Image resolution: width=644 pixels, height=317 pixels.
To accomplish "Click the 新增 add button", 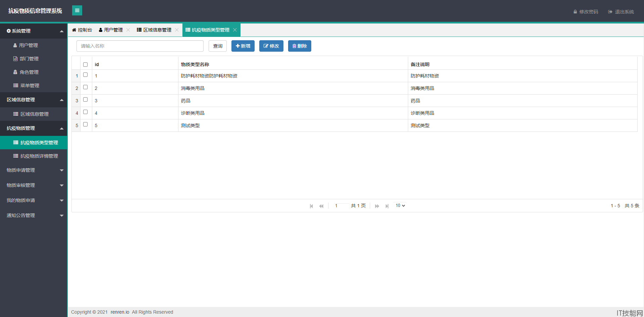I will [x=243, y=46].
